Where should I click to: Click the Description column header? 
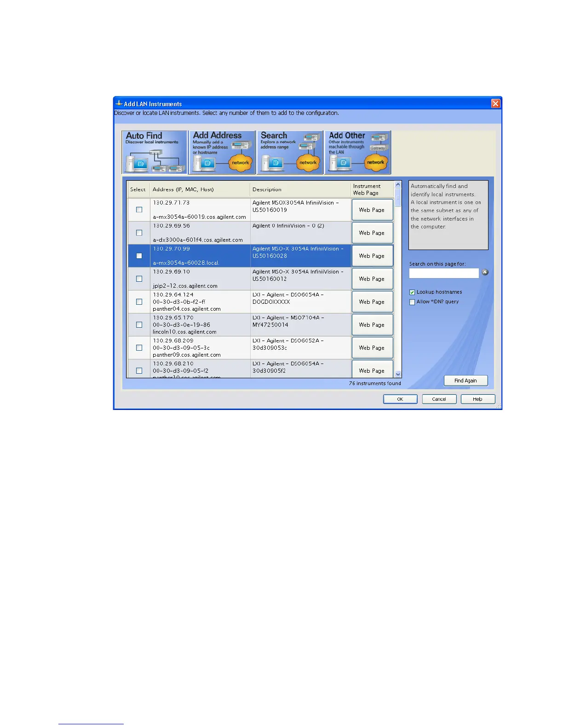tap(301, 189)
